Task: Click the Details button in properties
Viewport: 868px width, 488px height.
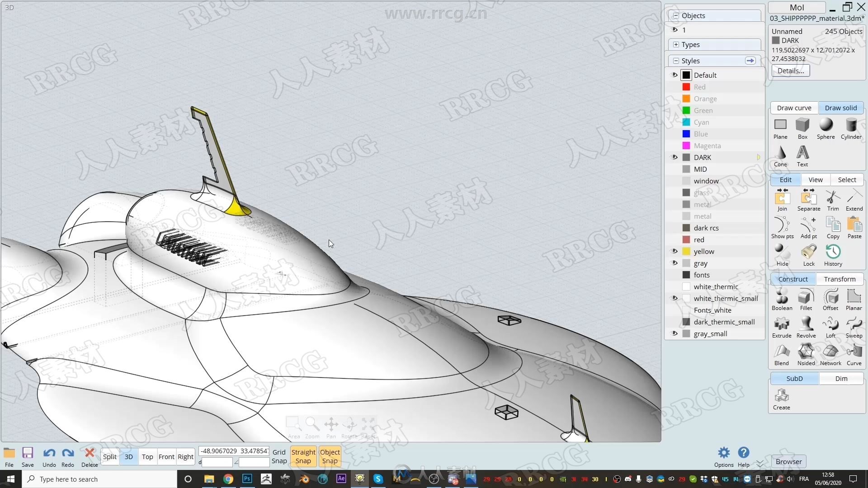Action: [791, 71]
